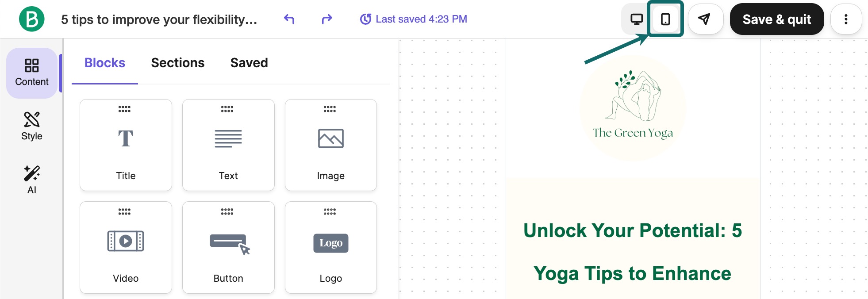The height and width of the screenshot is (299, 868).
Task: Click the Save & quit button
Action: pyautogui.click(x=776, y=19)
